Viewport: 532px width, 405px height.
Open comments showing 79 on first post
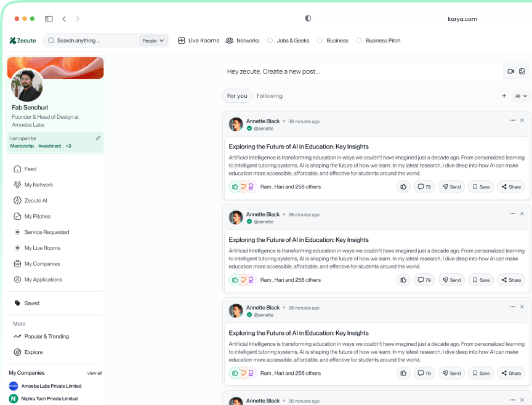424,186
